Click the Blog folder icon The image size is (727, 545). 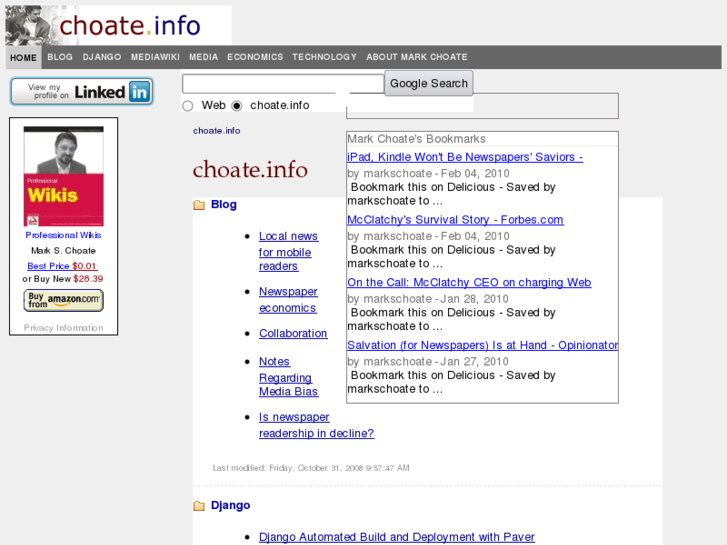(199, 205)
